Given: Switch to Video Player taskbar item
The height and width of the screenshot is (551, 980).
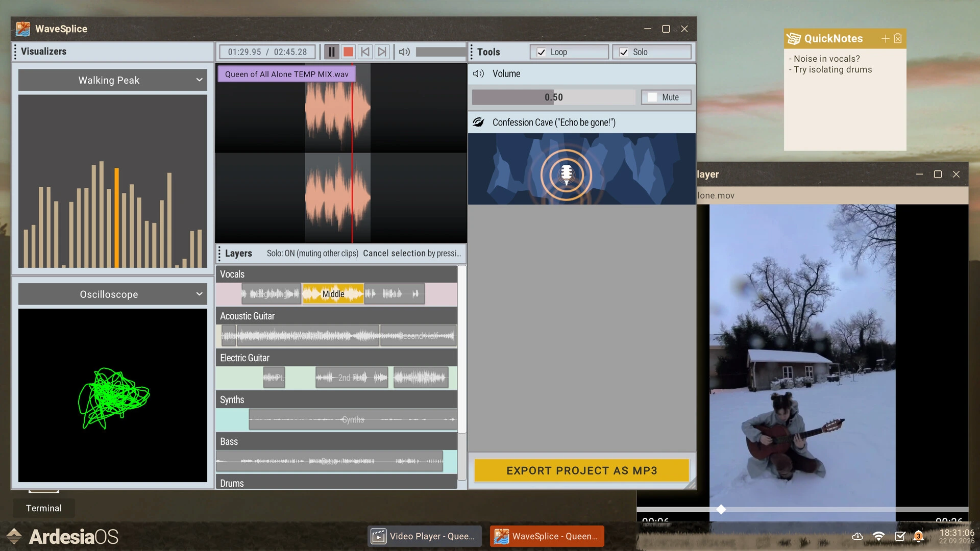Looking at the screenshot, I should [x=425, y=536].
